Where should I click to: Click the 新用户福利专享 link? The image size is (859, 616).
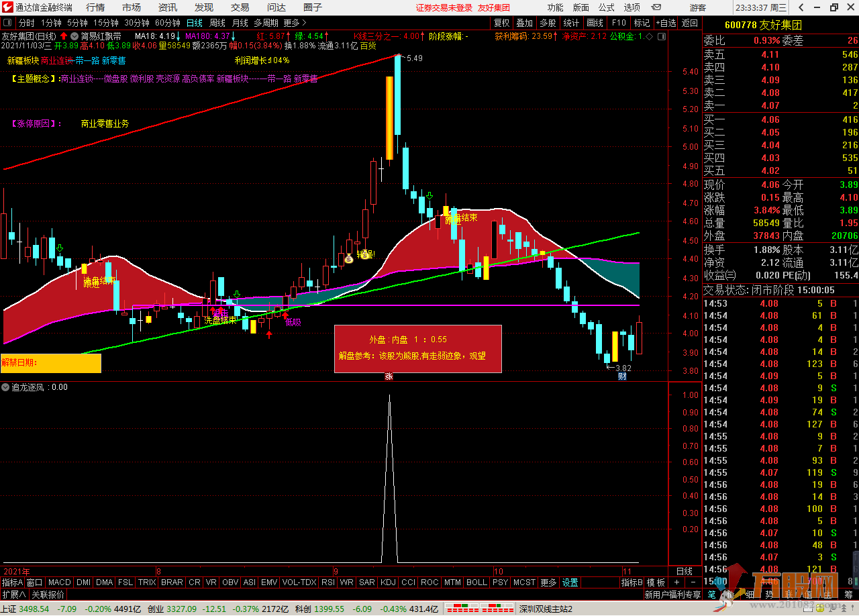(672, 595)
